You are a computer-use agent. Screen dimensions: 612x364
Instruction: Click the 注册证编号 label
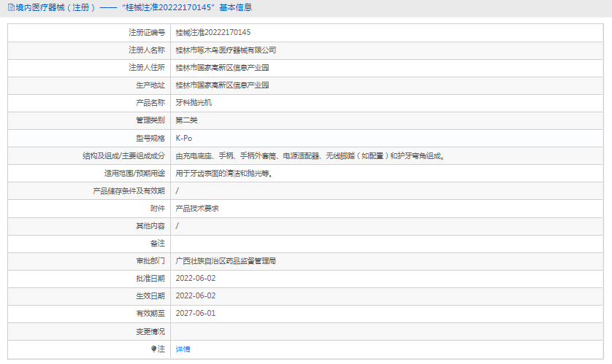click(147, 32)
